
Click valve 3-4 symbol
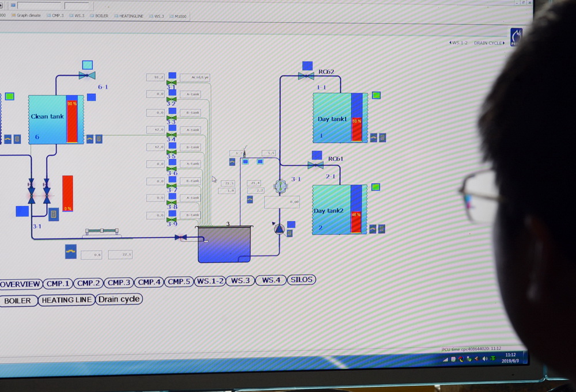point(172,135)
